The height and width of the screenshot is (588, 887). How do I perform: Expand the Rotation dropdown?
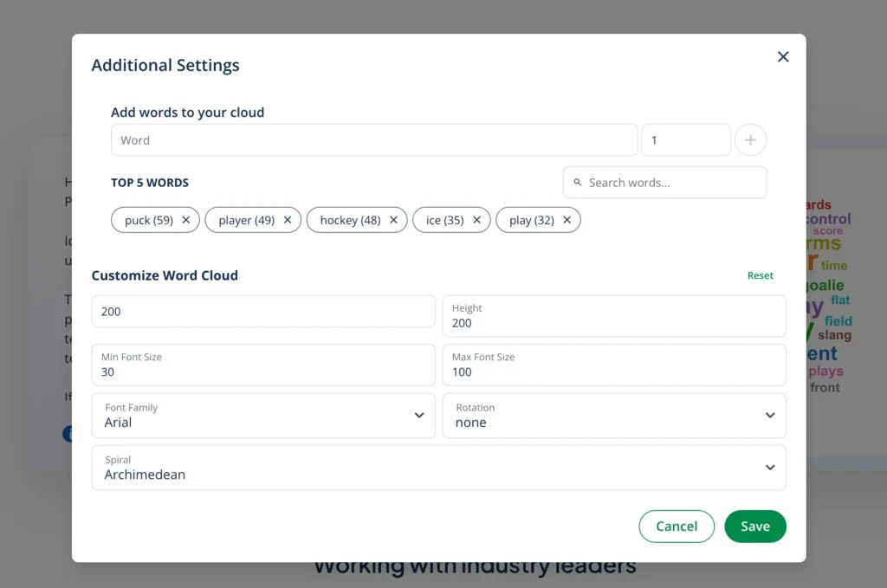click(x=614, y=416)
